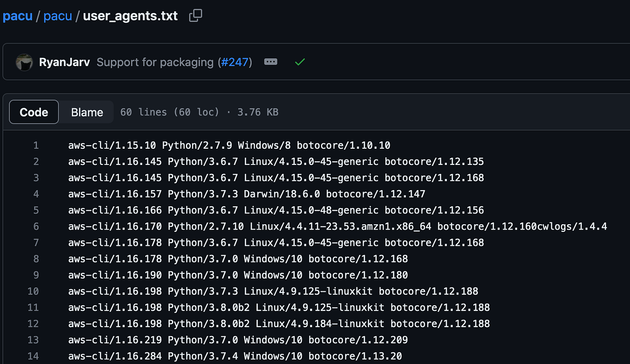This screenshot has height=364, width=630.
Task: Click the line with botocore/1.10.10
Action: coord(229,146)
